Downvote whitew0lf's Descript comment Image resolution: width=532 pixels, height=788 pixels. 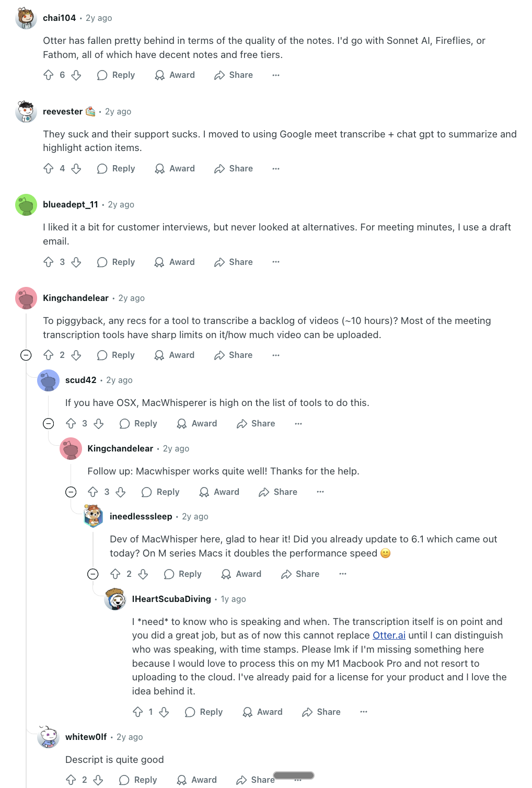tap(99, 780)
